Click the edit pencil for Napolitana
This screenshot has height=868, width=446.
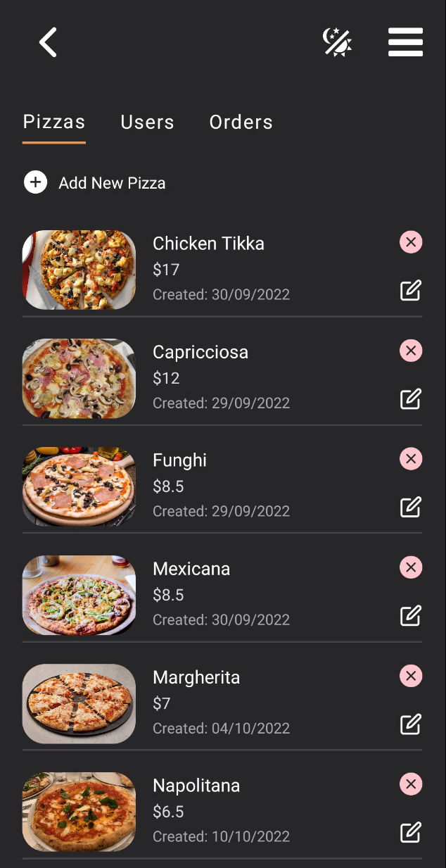tap(411, 832)
